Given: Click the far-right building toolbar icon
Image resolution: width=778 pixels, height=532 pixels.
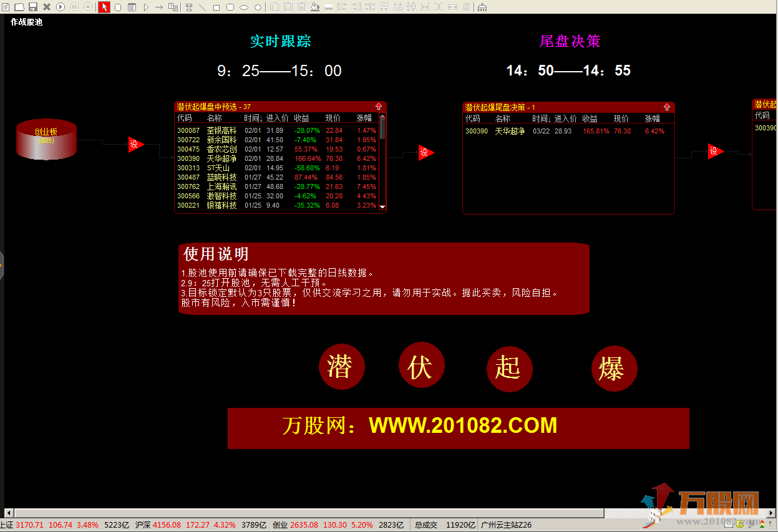Looking at the screenshot, I should click(x=482, y=7).
